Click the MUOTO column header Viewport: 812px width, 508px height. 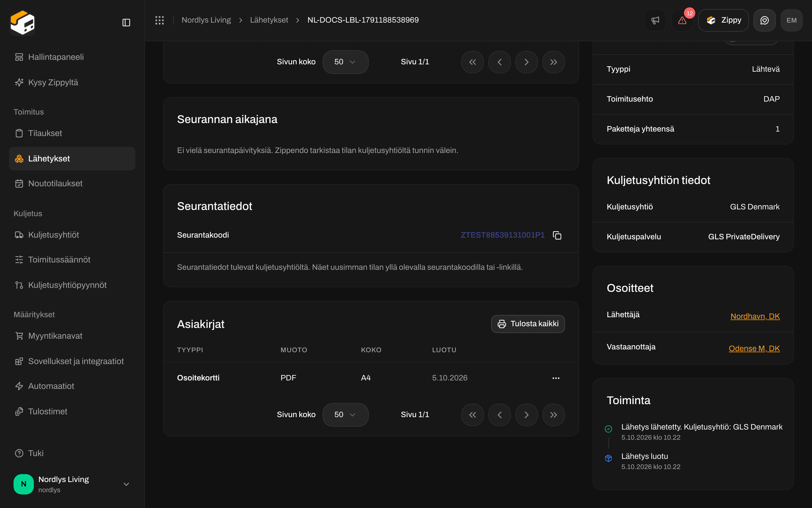coord(294,350)
